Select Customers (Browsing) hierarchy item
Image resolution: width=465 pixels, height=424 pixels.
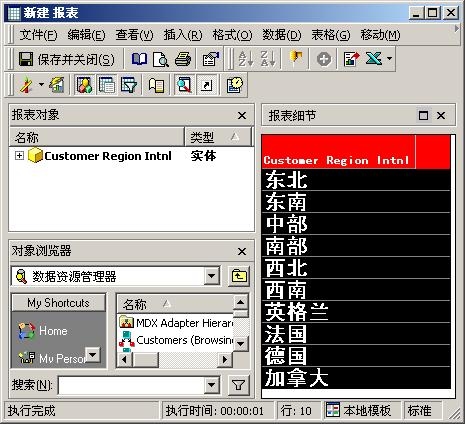(x=176, y=340)
